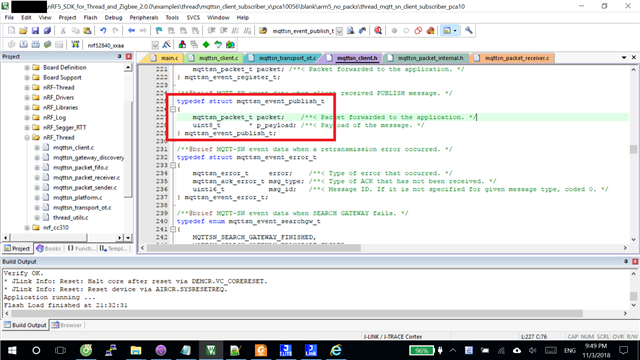Image resolution: width=640 pixels, height=360 pixels.
Task: Collapse the nRF_Thread folder
Action: pos(27,138)
